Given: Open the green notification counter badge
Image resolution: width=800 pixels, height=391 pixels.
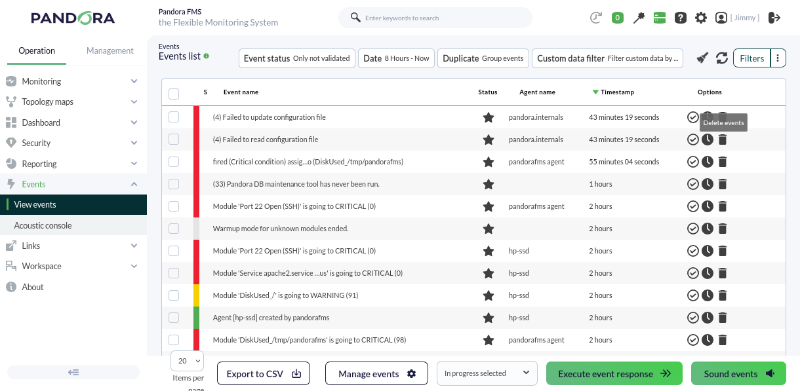Looking at the screenshot, I should pyautogui.click(x=617, y=18).
